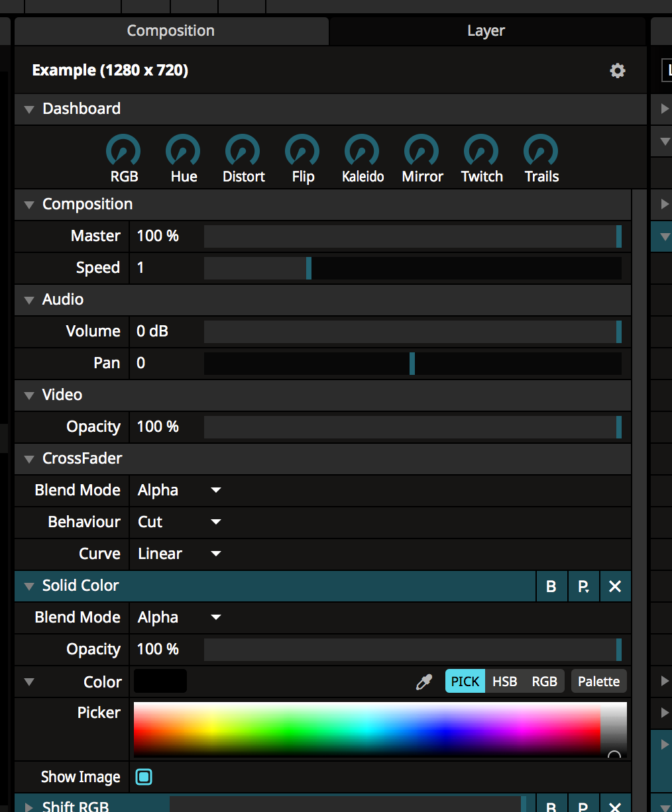Screen dimensions: 672x812
Task: Click the Master level slider
Action: pyautogui.click(x=412, y=236)
